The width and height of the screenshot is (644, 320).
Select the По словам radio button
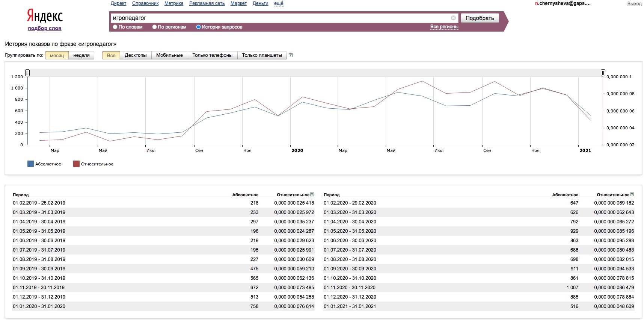pyautogui.click(x=115, y=27)
